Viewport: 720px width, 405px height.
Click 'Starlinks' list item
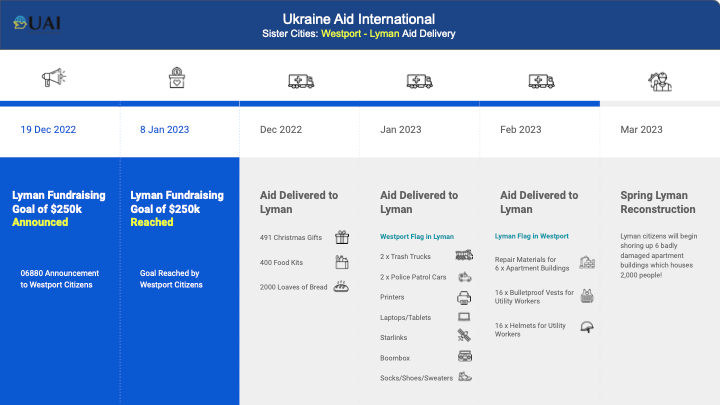point(394,338)
